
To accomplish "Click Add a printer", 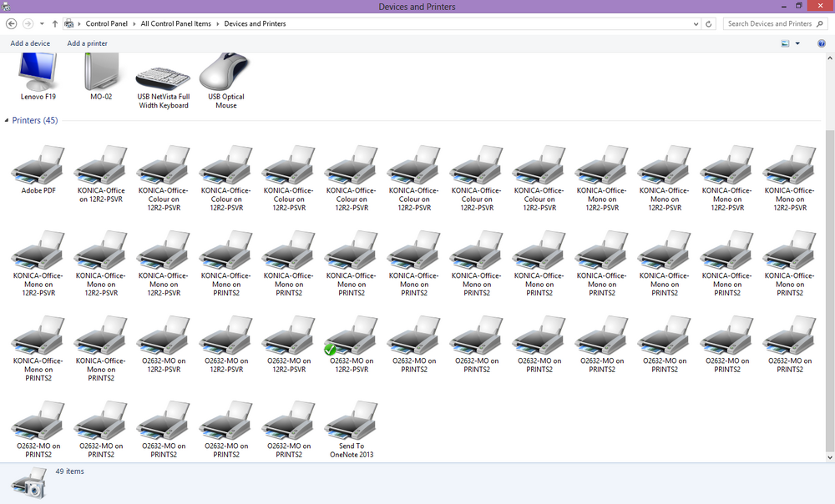I will 87,43.
